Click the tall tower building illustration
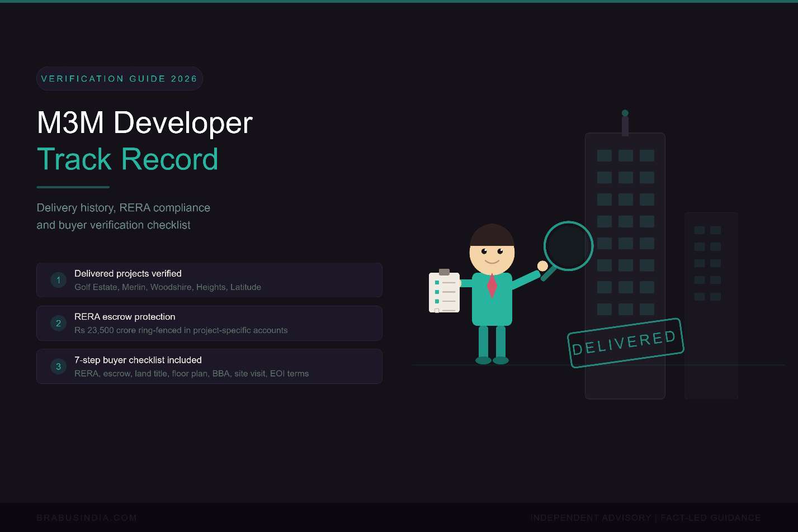This screenshot has height=532, width=798. [625, 255]
